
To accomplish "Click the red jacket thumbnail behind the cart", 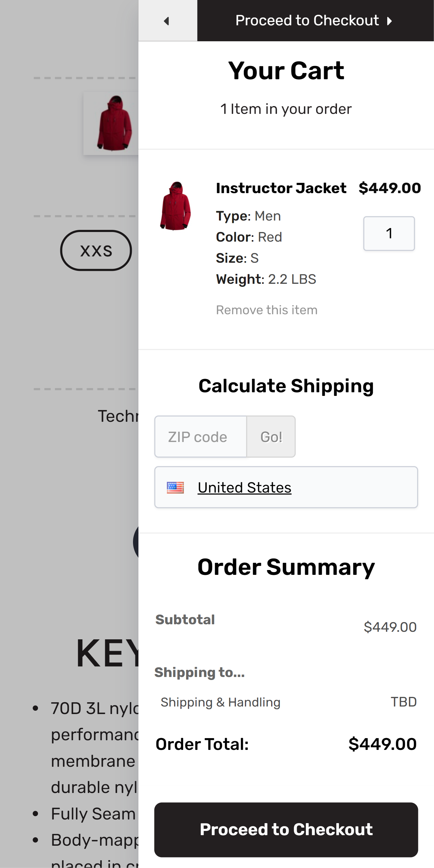I will point(111,123).
